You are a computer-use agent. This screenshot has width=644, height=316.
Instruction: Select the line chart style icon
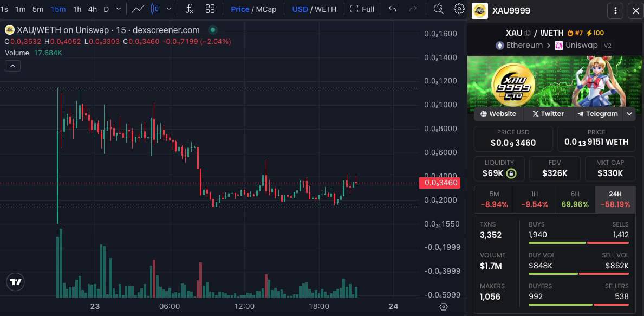[138, 9]
